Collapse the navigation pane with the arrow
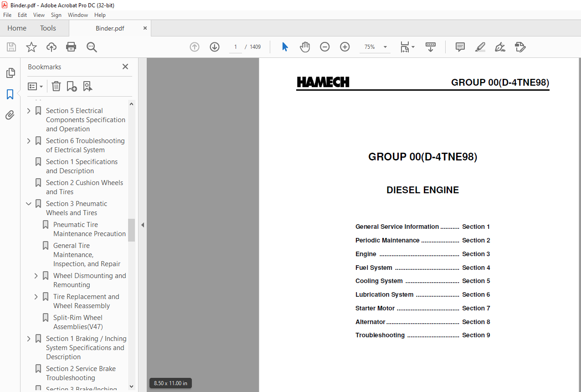This screenshot has width=581, height=392. coord(142,225)
